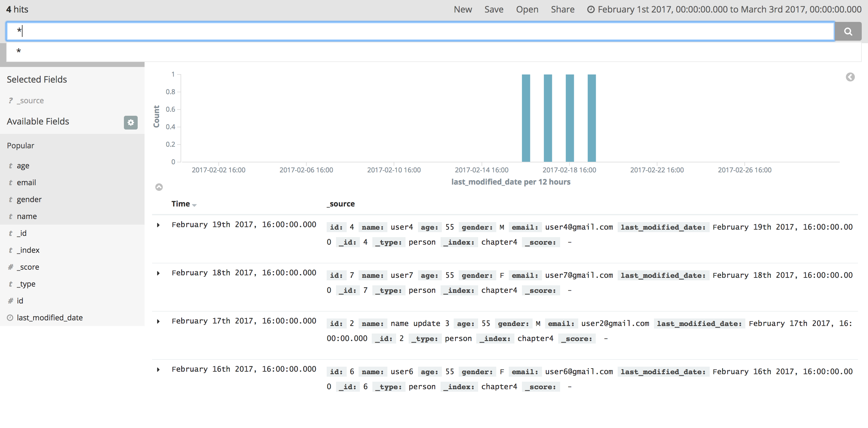The height and width of the screenshot is (428, 868).
Task: Click user6@gmail.com email value
Action: [579, 372]
